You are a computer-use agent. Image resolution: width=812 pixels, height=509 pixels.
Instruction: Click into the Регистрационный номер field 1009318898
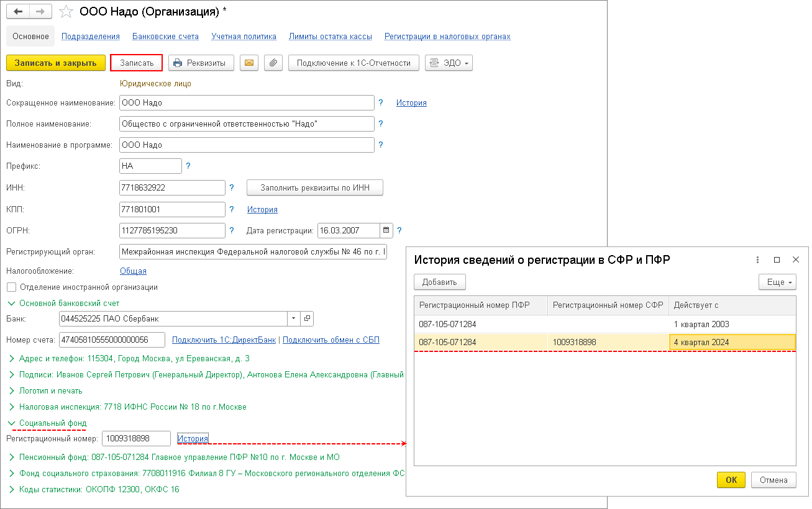[x=136, y=438]
